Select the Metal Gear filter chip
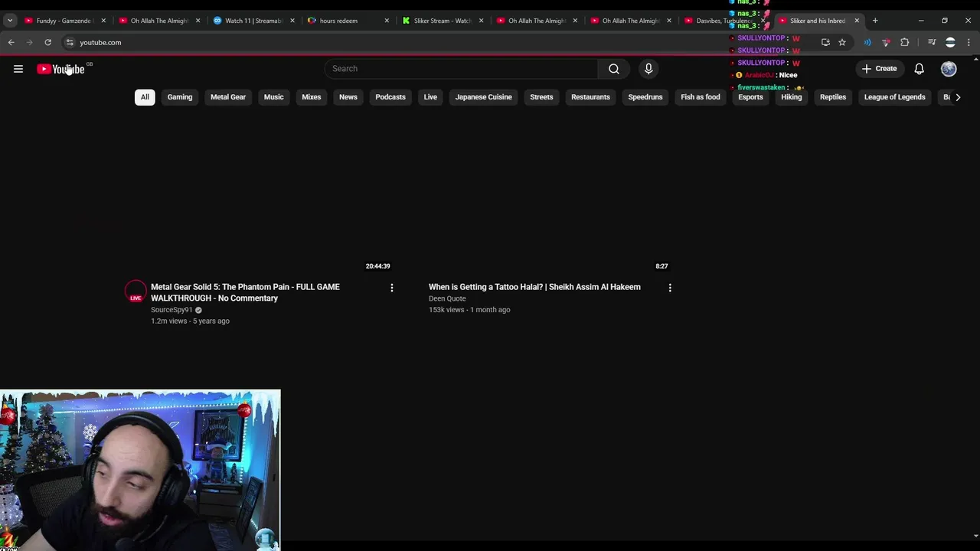This screenshot has height=551, width=980. [x=228, y=97]
